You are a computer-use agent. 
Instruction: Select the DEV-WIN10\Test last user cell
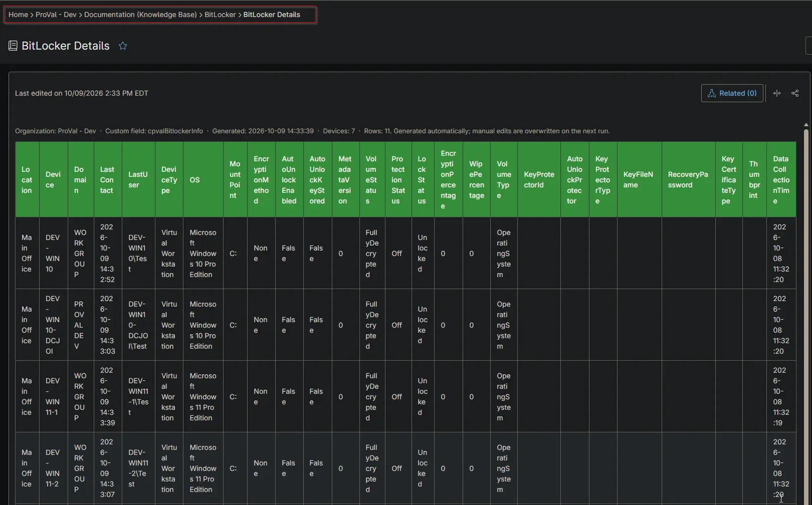138,254
